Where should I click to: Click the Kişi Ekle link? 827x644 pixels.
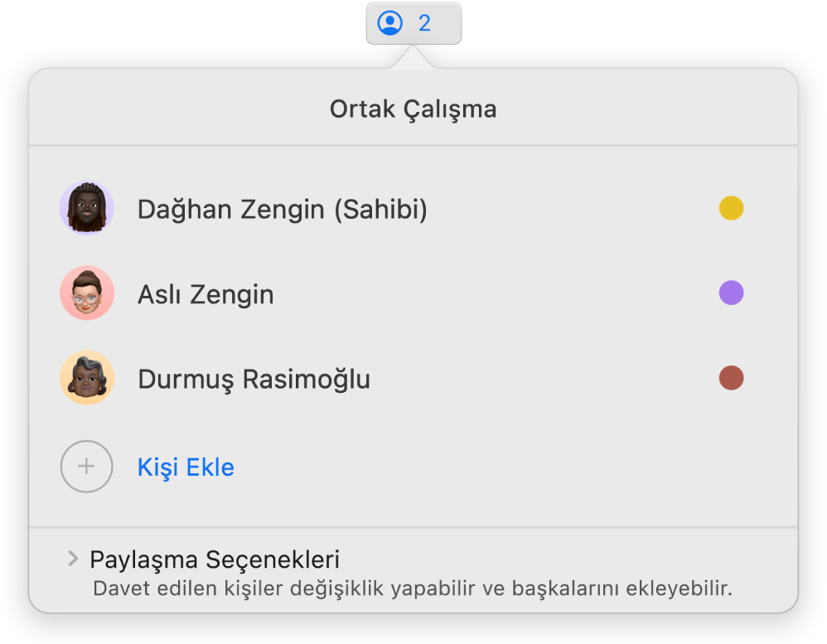coord(186,467)
